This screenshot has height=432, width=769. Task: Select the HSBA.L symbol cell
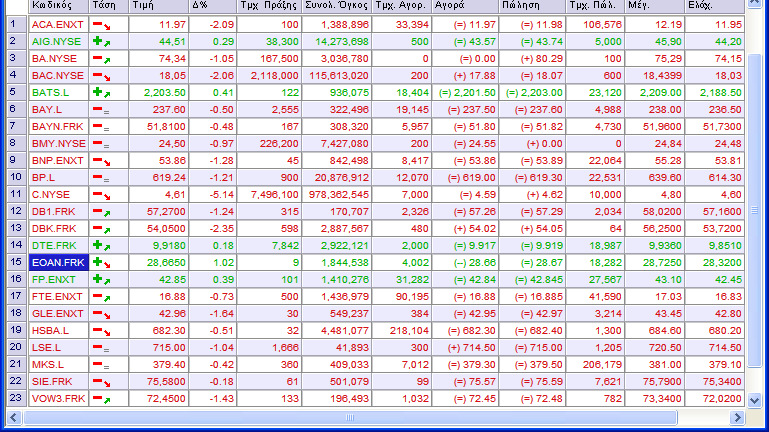pos(59,331)
